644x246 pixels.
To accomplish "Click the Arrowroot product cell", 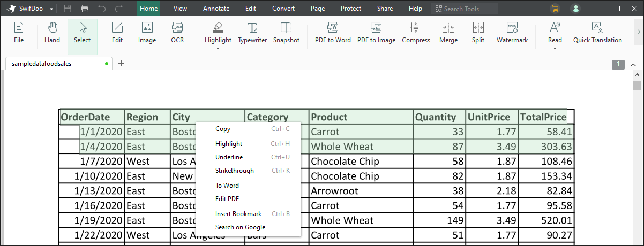I will [361, 191].
